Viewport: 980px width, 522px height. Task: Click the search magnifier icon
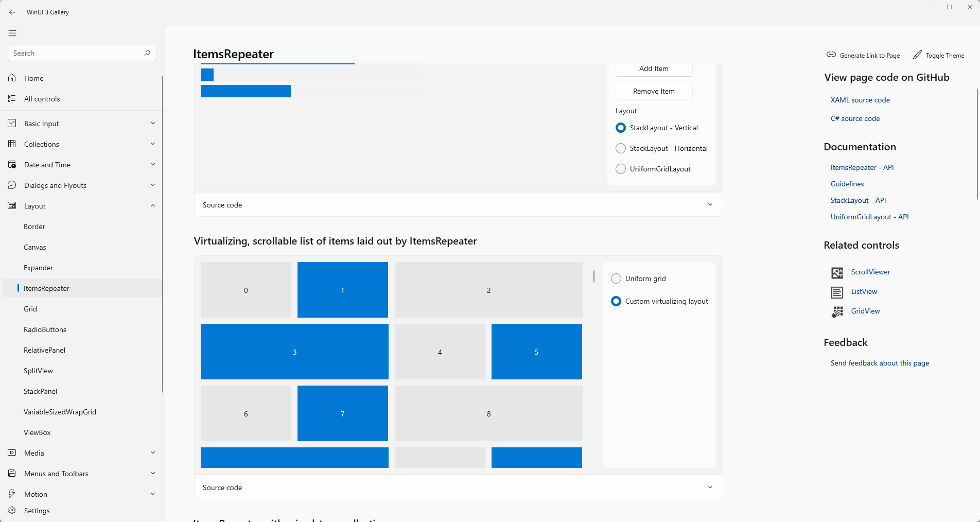pyautogui.click(x=147, y=53)
